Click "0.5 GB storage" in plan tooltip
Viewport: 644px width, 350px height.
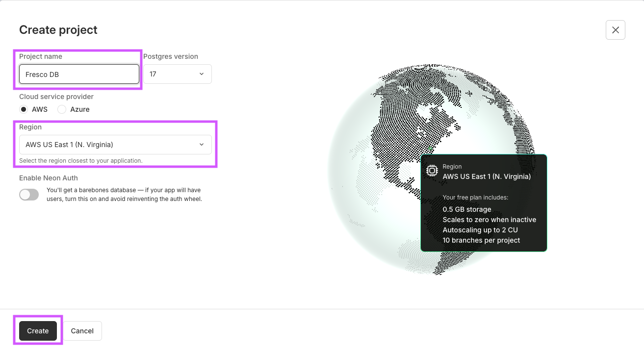467,209
